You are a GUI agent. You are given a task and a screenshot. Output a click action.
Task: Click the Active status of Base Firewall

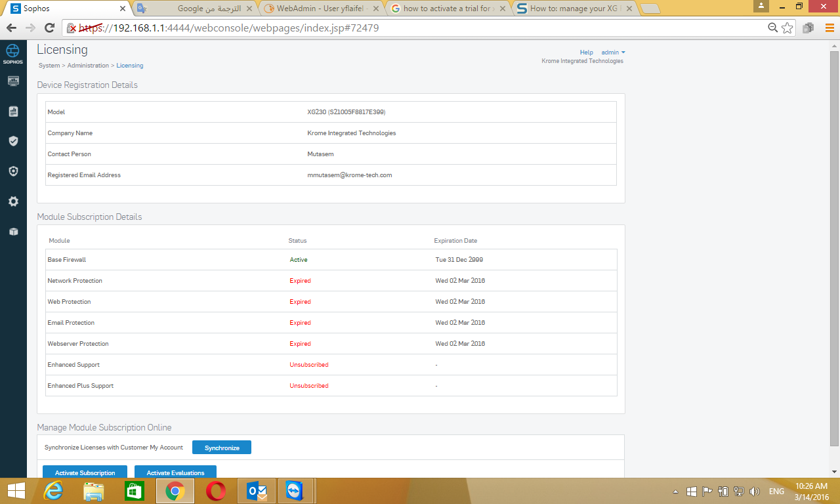[299, 260]
